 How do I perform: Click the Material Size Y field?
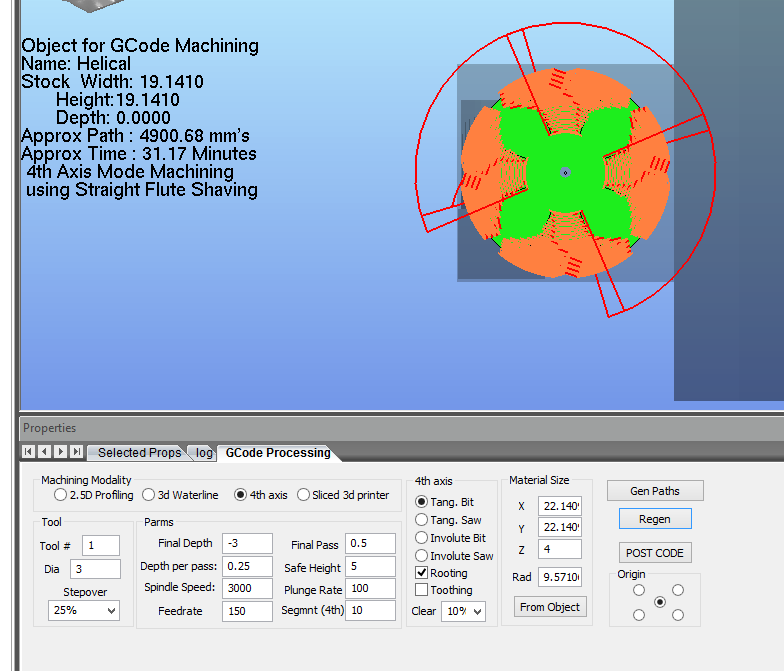(560, 527)
